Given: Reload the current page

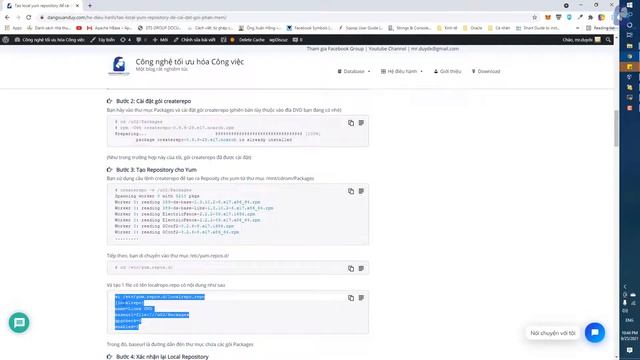Looking at the screenshot, I should point(29,18).
